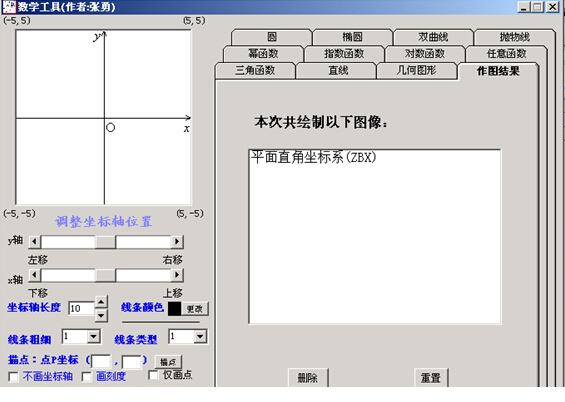Open the 线条粗细 dropdown

94,336
